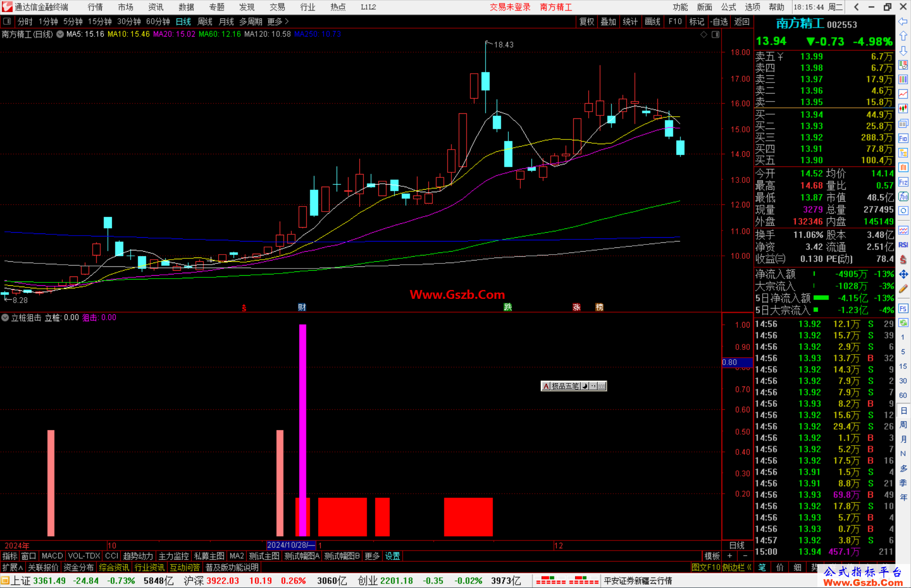Click the circle icon in sidebar

click(x=903, y=211)
